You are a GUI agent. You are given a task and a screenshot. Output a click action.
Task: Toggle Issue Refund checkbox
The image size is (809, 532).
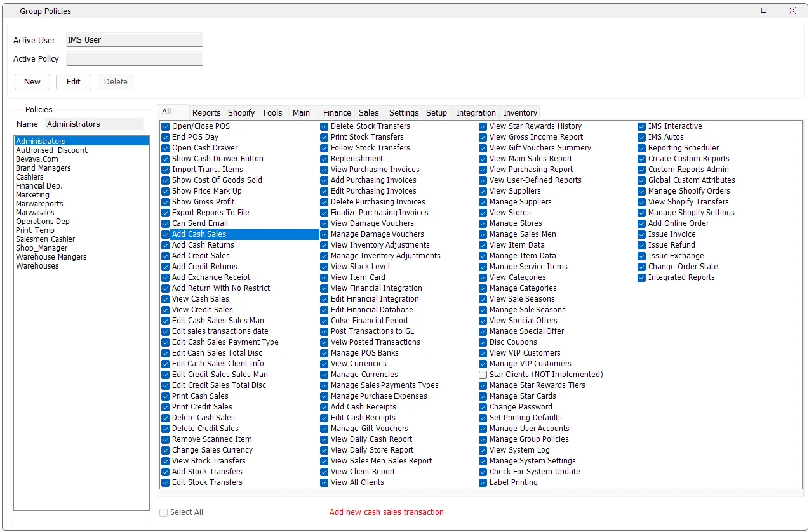click(642, 245)
